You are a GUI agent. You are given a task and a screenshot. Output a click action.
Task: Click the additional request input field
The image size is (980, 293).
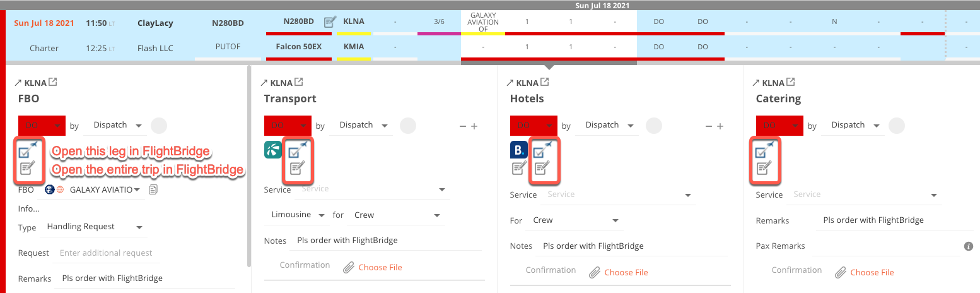tap(106, 253)
